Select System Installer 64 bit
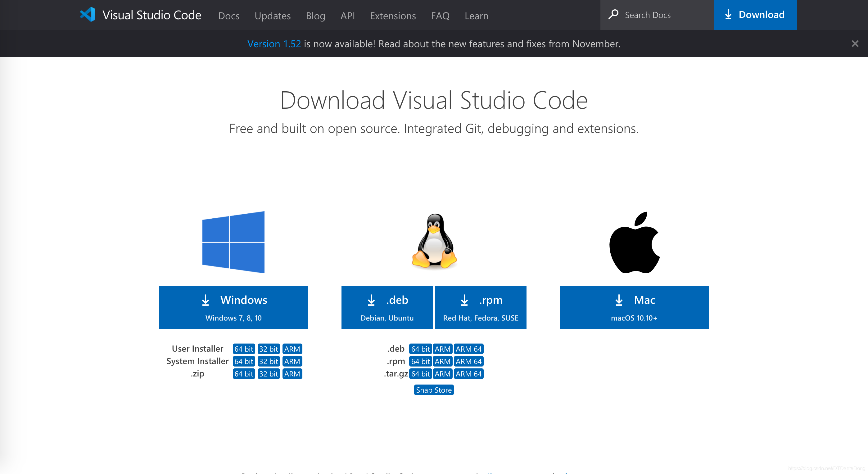868x474 pixels. click(244, 361)
